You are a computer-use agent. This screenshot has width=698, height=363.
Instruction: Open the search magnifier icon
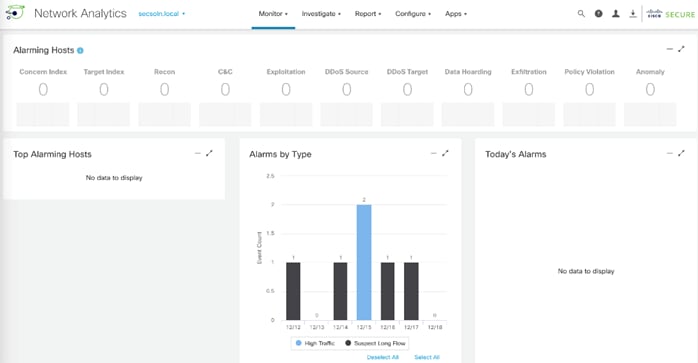point(581,13)
